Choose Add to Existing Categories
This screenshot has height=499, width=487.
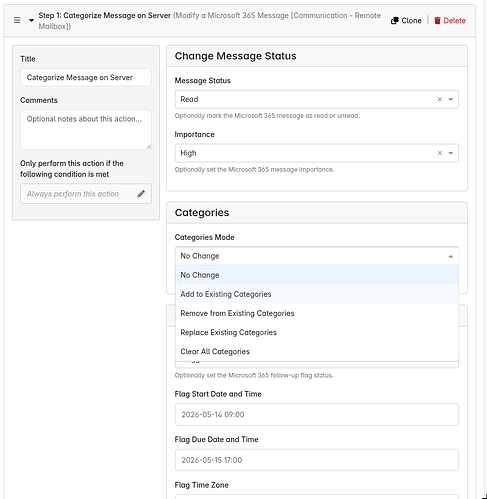click(x=317, y=294)
